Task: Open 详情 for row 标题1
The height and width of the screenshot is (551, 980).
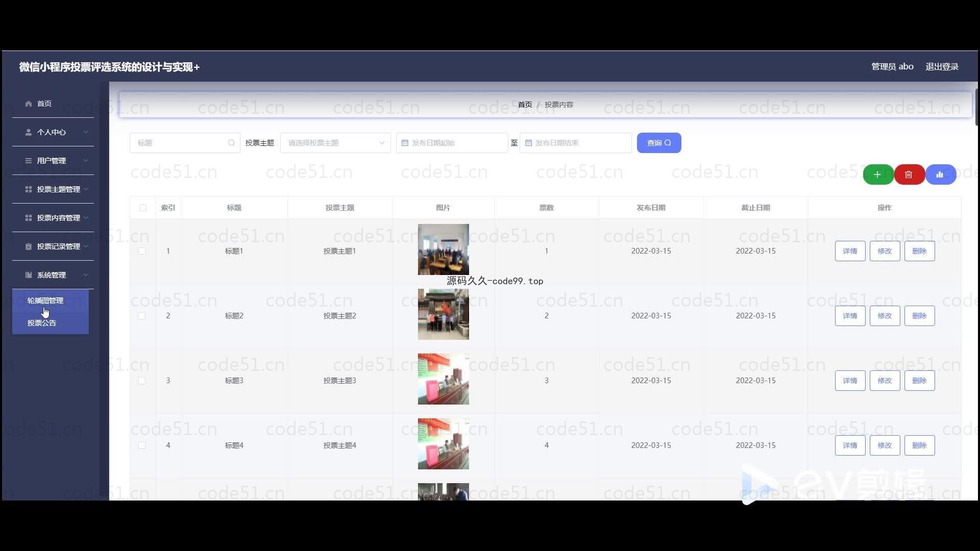Action: point(850,251)
